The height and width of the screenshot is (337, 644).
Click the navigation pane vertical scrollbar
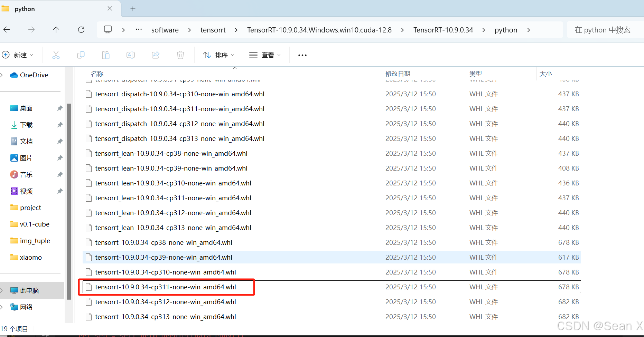tap(69, 202)
